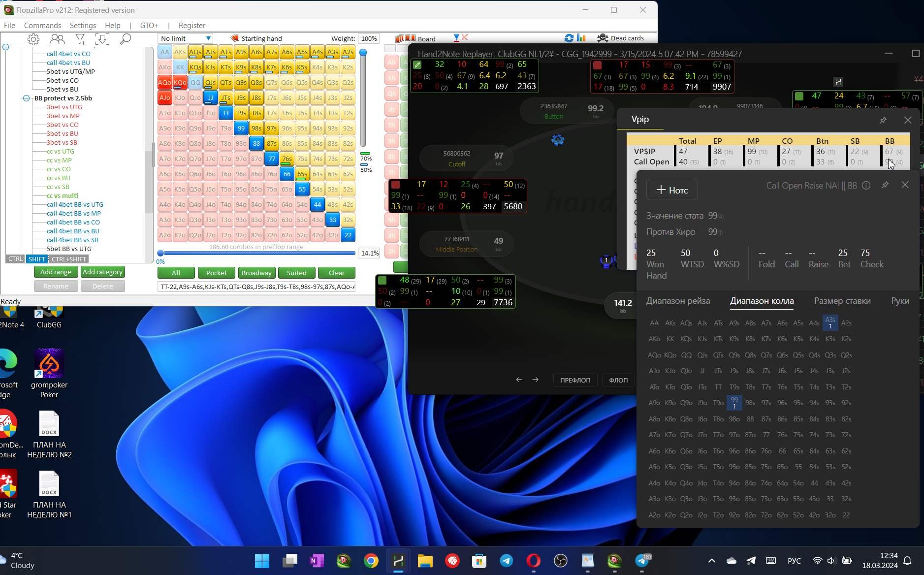Open the ПЛАН НА НЕДЕЛЮ №2 document
This screenshot has width=924, height=575.
[49, 435]
